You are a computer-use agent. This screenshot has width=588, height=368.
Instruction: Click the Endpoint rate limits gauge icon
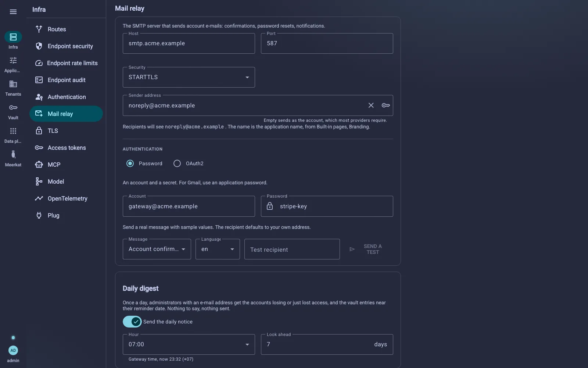39,63
